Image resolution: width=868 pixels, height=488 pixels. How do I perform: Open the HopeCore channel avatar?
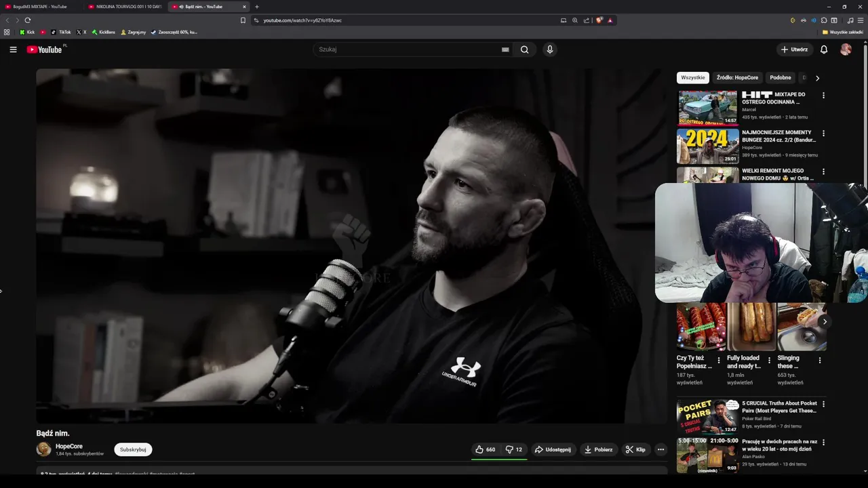(43, 449)
